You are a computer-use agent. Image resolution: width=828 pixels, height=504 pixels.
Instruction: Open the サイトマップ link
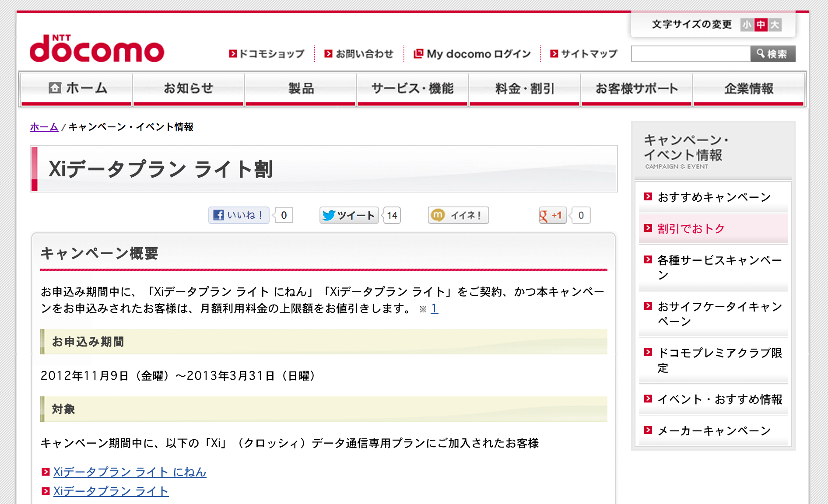click(584, 54)
